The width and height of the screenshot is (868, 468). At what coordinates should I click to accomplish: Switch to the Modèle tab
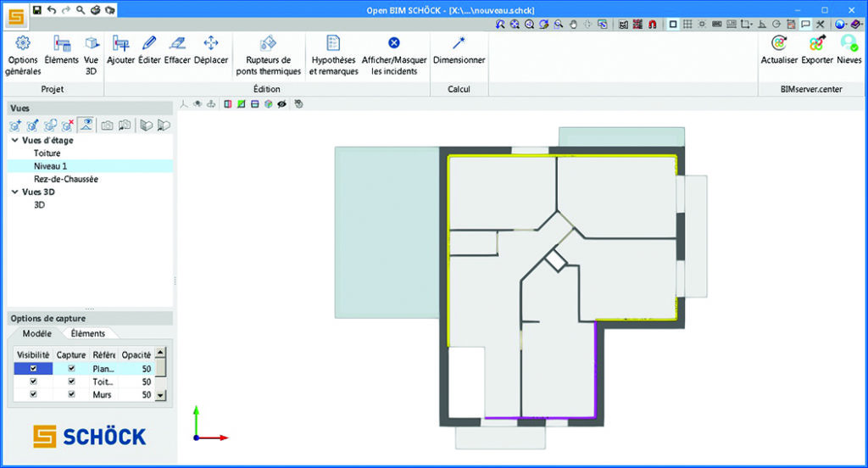click(x=36, y=333)
